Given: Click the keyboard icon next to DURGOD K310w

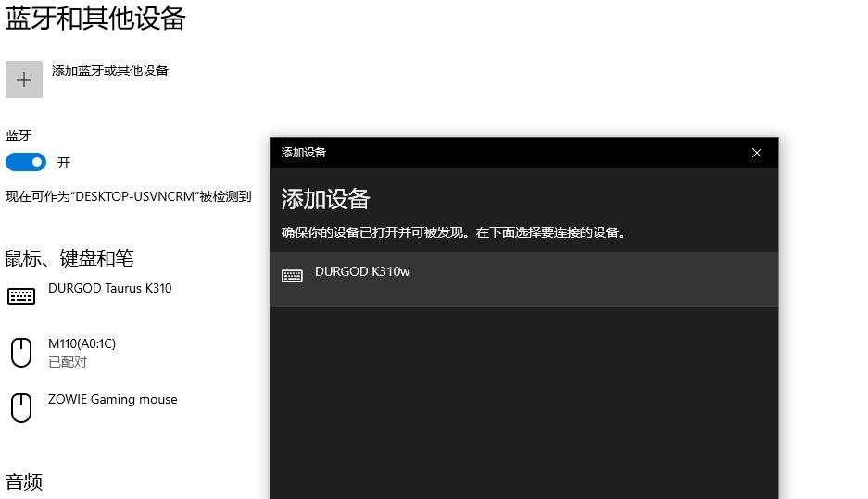Looking at the screenshot, I should [292, 276].
